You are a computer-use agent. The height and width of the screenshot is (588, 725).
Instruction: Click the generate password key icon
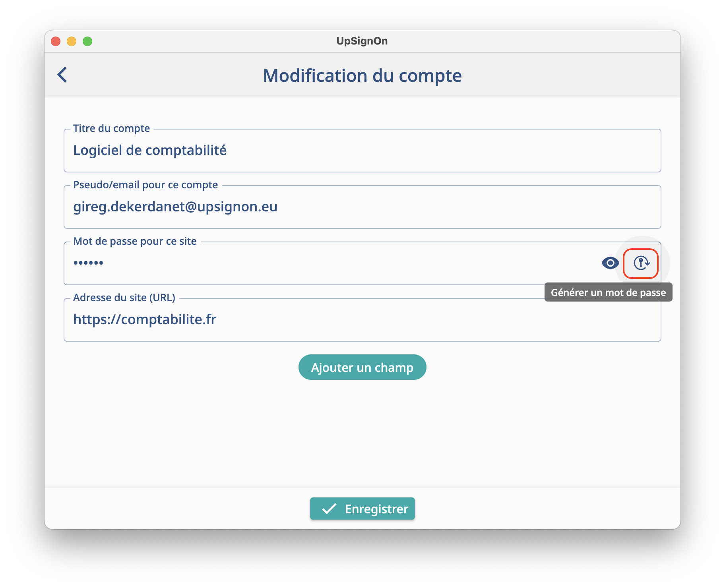pos(641,263)
